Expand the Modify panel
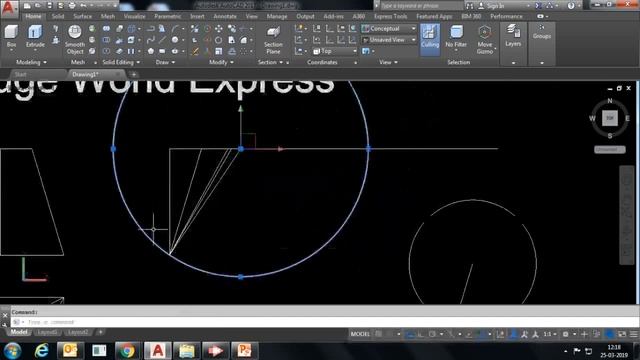 click(221, 62)
